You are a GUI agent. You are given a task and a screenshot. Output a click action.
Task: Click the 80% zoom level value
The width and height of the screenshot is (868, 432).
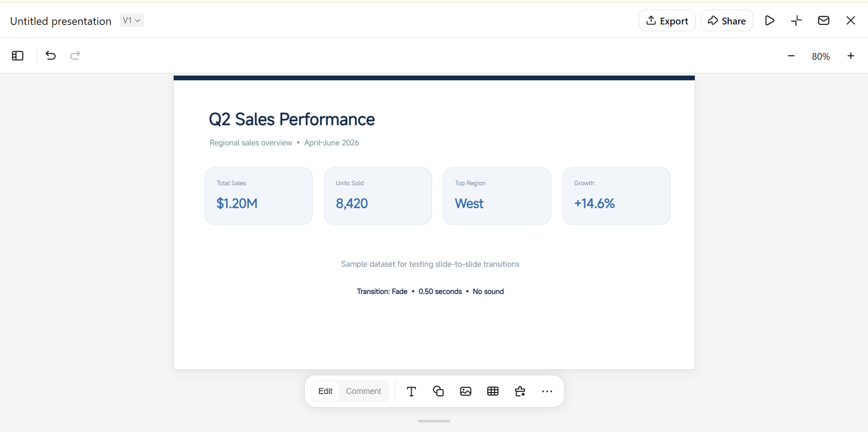coord(821,56)
